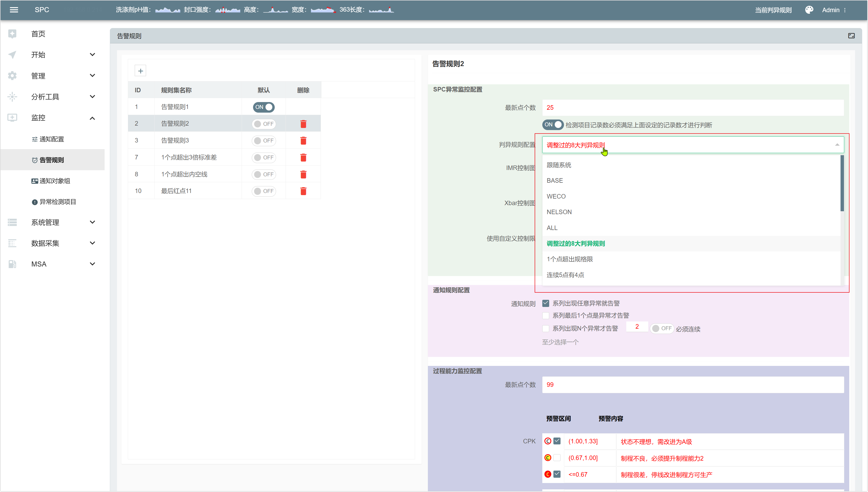
Task: Toggle the record count requirement ON switch
Action: [553, 125]
